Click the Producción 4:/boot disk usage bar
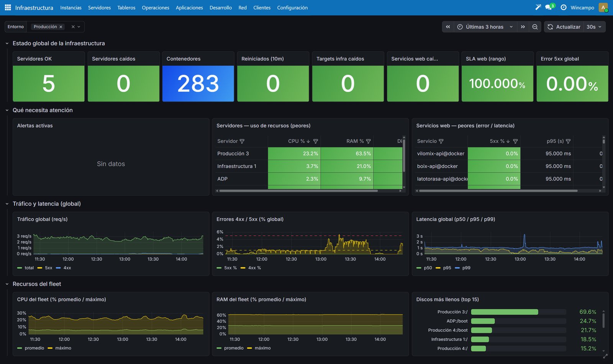 tap(518, 330)
